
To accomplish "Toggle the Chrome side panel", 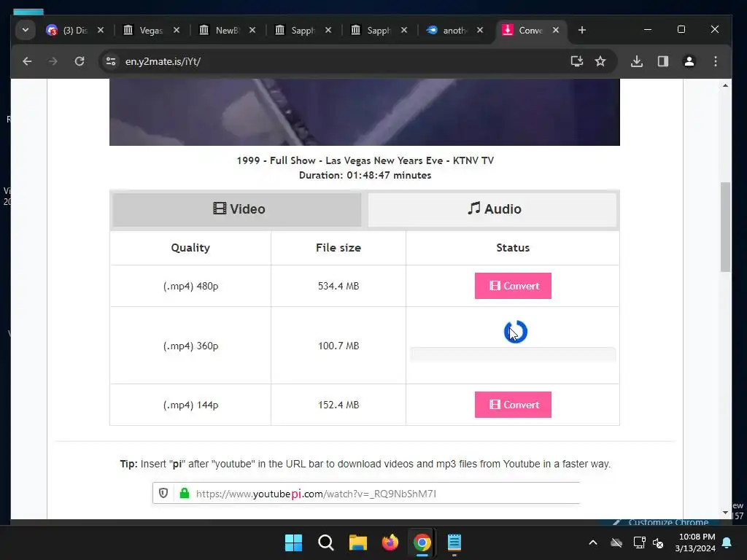I will (662, 61).
